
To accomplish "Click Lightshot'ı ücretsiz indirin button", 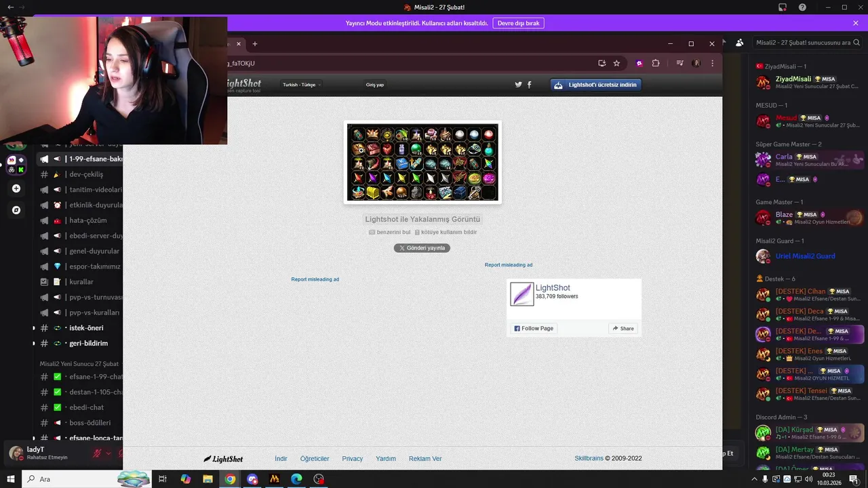I will (596, 85).
